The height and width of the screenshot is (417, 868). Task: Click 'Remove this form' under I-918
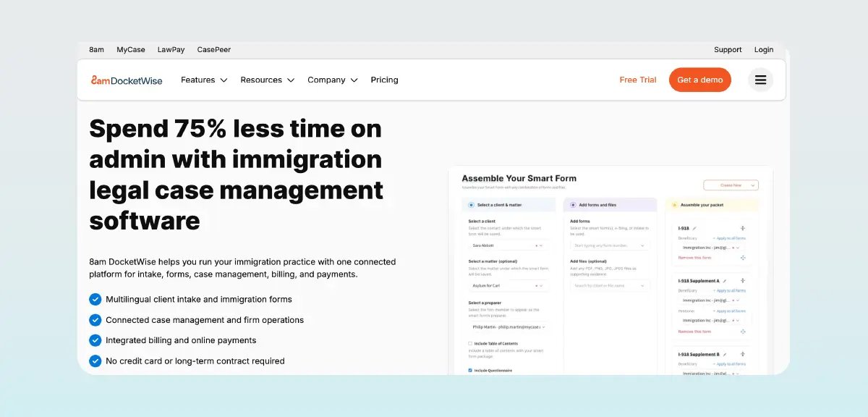694,258
